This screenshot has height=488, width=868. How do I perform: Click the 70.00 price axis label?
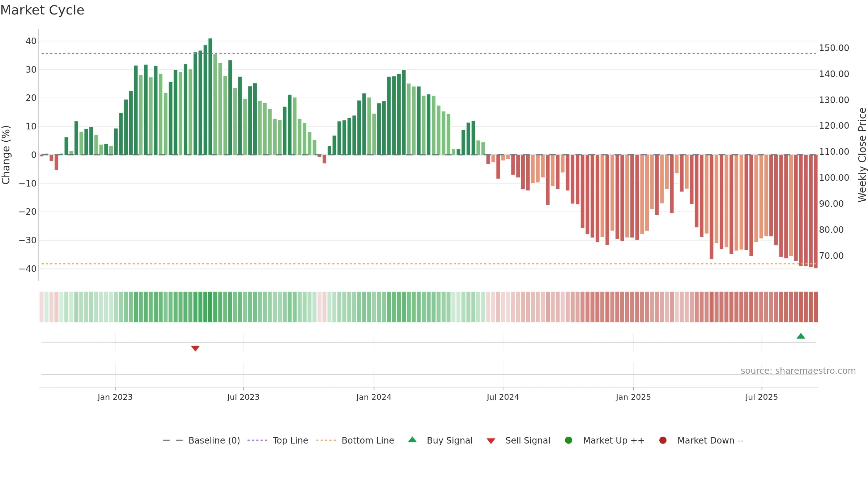[x=831, y=256]
